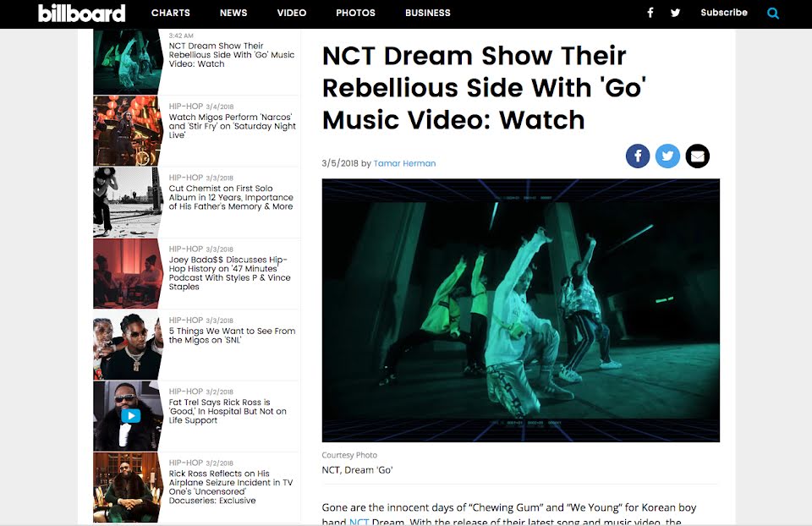Open Billboard's Twitter via header bird icon
The height and width of the screenshot is (526, 812).
click(x=675, y=13)
